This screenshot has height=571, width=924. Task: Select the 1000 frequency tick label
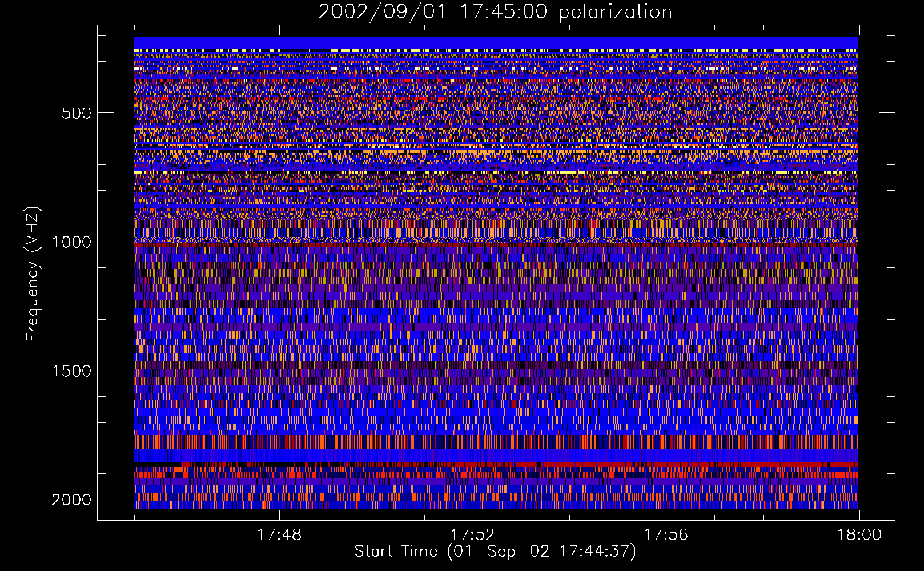pyautogui.click(x=71, y=242)
